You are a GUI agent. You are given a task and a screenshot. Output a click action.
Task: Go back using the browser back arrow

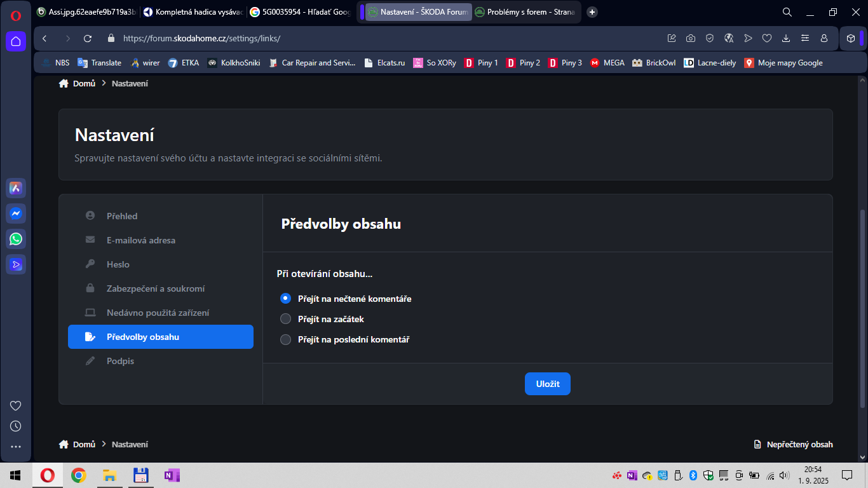(44, 38)
